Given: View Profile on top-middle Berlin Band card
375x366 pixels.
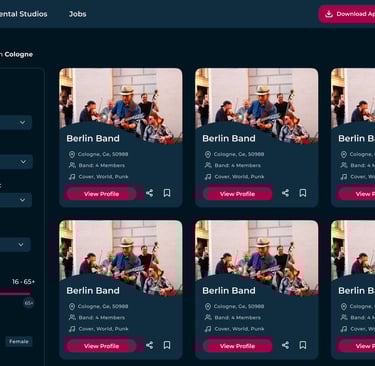Looking at the screenshot, I should coord(237,194).
